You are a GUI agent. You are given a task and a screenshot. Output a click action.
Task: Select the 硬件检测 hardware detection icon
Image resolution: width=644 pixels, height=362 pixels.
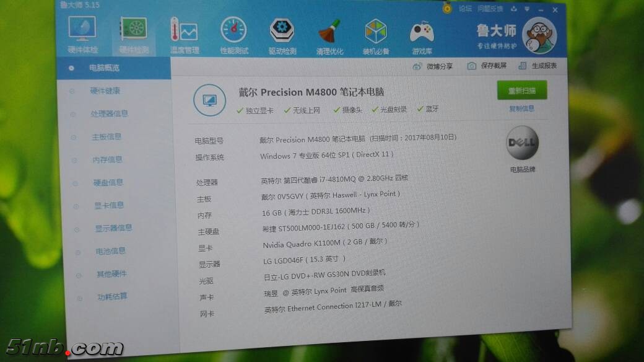(134, 35)
